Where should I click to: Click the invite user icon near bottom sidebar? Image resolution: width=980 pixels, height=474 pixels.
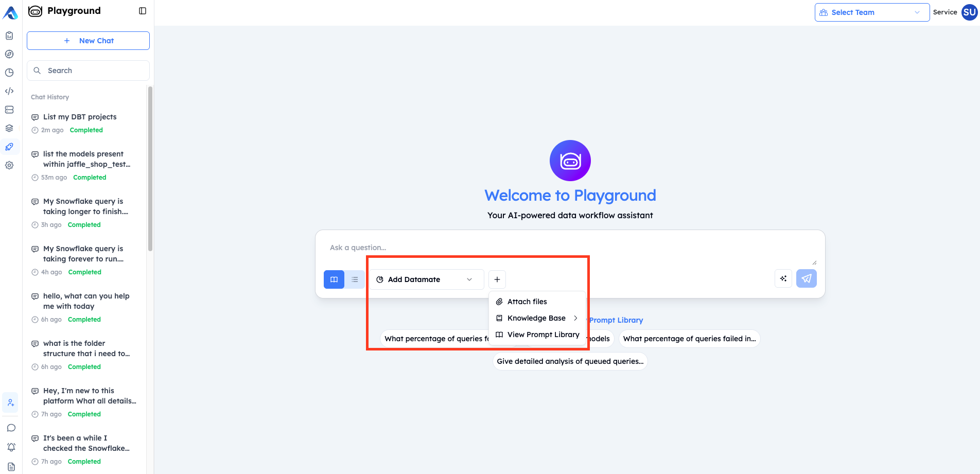(x=10, y=402)
